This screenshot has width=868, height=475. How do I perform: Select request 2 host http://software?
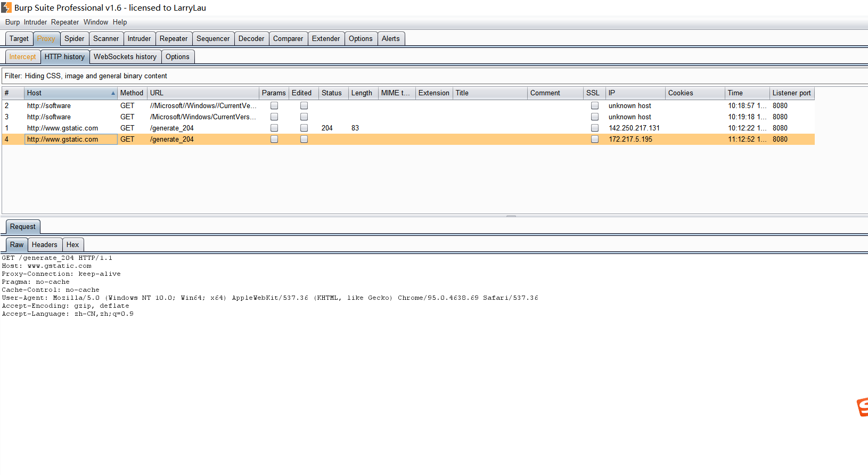click(49, 105)
